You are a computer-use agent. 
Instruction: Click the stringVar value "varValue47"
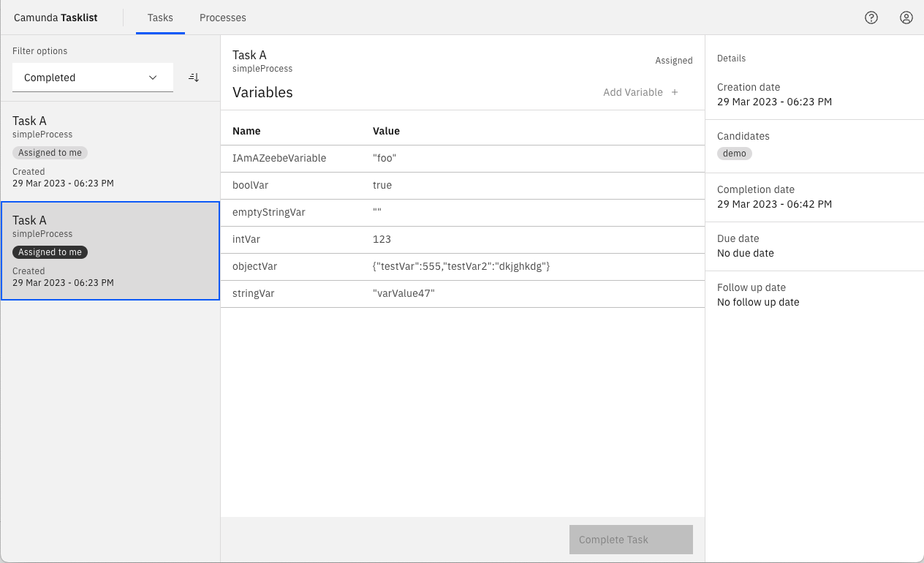[x=404, y=294]
